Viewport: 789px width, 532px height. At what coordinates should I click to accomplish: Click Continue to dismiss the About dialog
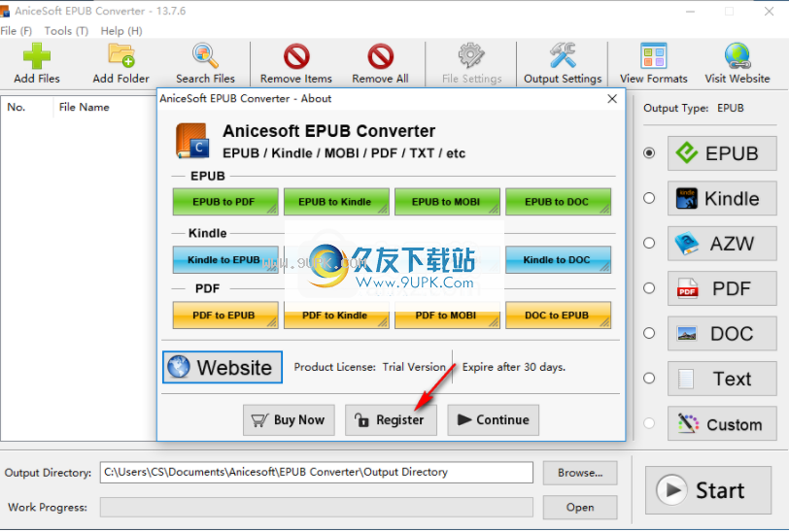click(x=494, y=419)
